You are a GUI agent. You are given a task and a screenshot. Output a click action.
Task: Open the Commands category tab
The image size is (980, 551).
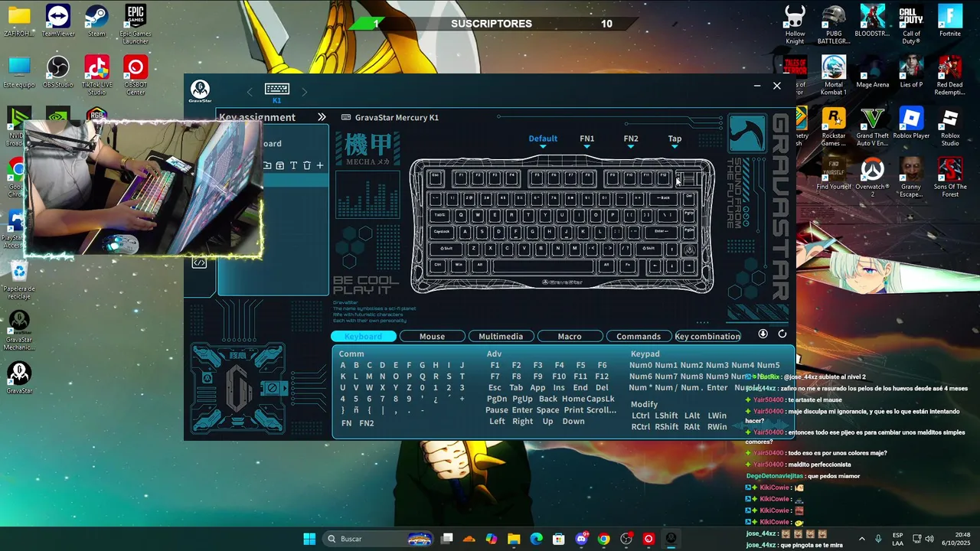tap(639, 336)
